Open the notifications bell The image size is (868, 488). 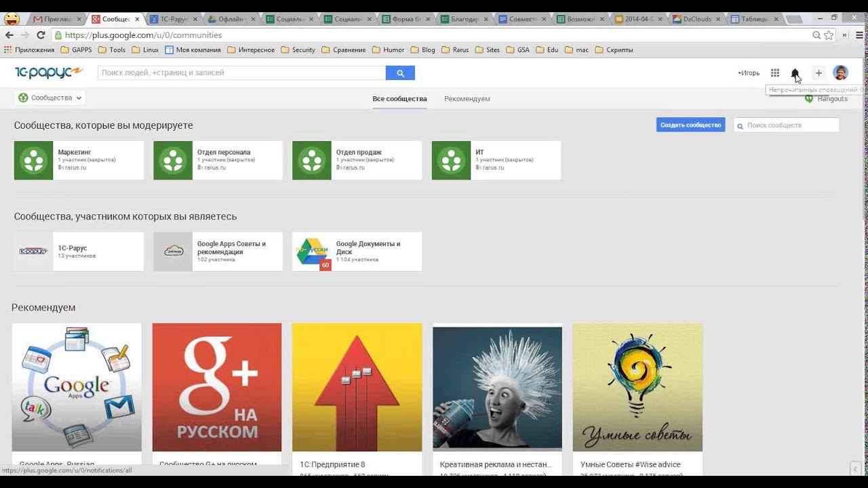click(795, 73)
